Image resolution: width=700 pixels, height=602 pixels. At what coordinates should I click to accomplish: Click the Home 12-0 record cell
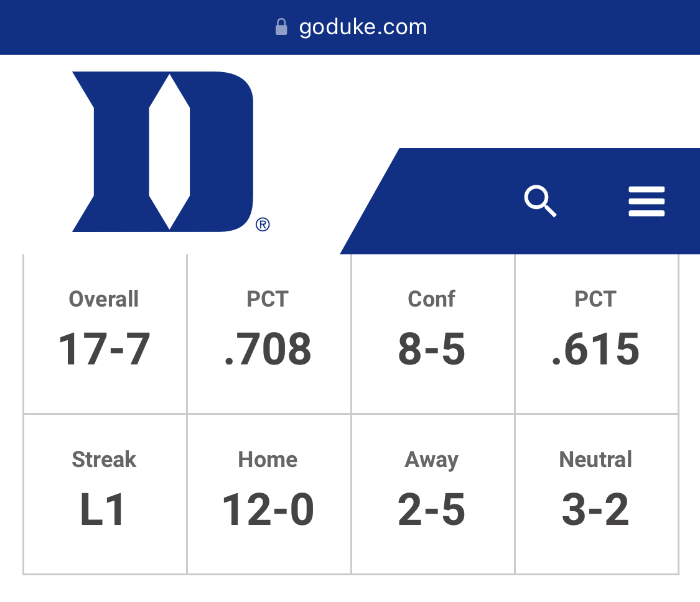click(269, 494)
